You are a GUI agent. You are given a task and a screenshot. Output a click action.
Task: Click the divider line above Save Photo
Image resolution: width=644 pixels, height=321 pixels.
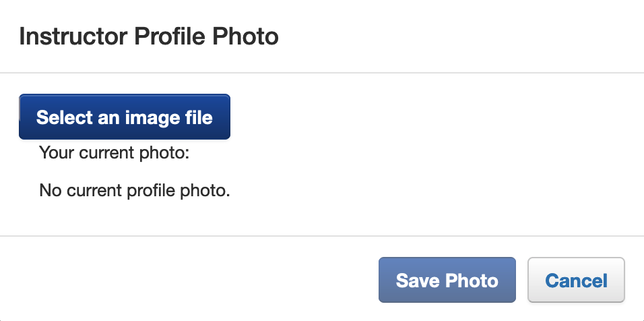point(322,236)
